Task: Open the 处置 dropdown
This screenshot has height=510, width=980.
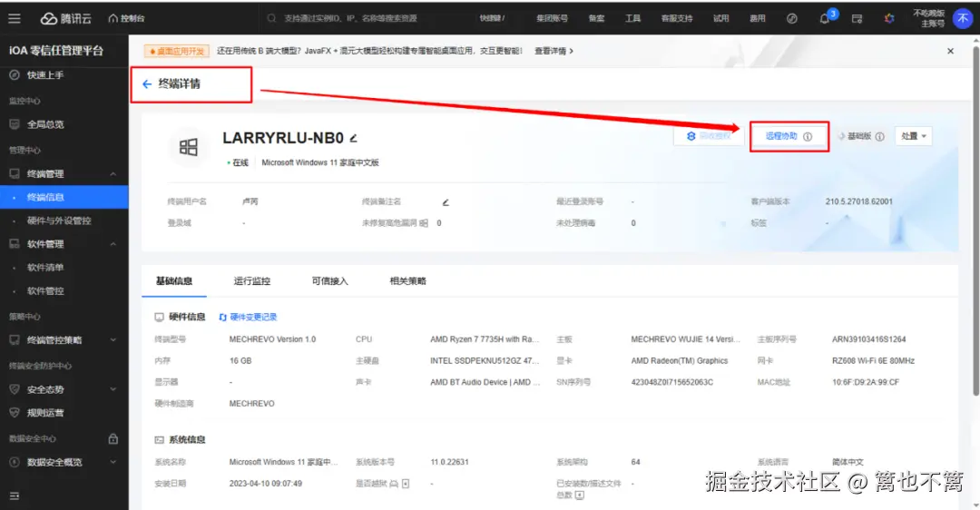Action: coord(914,136)
